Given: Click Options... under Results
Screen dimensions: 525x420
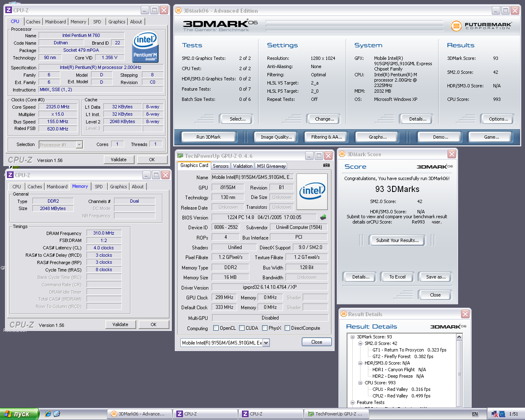Looking at the screenshot, I should [x=498, y=119].
